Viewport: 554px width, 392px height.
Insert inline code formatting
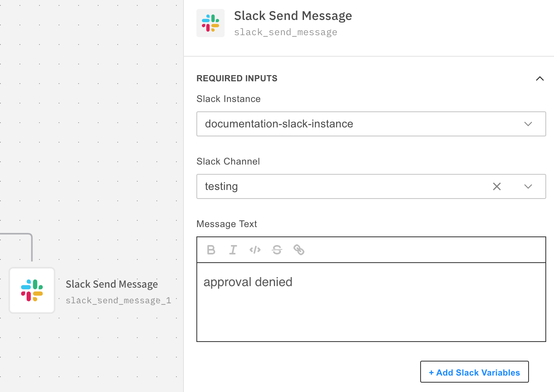coord(255,250)
